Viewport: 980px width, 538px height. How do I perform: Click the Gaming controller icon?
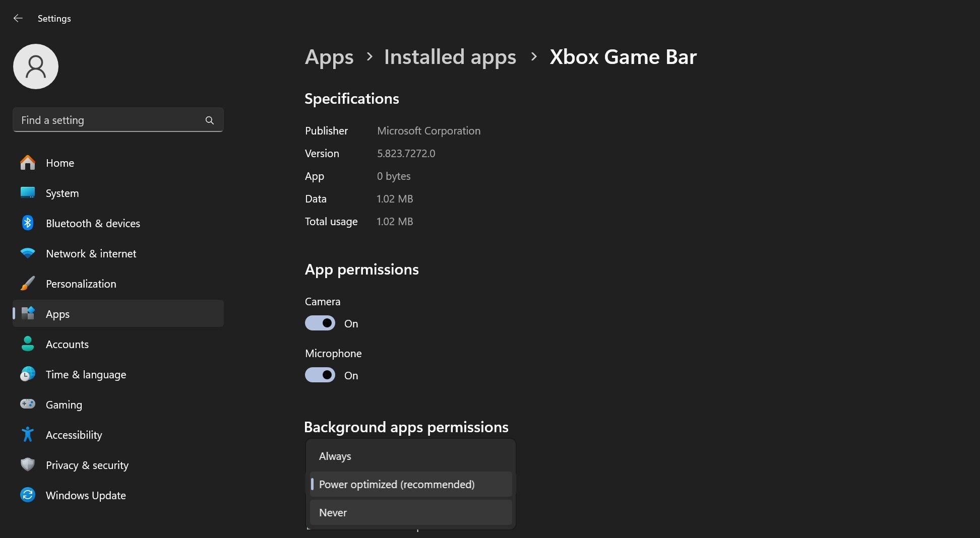[x=27, y=405]
